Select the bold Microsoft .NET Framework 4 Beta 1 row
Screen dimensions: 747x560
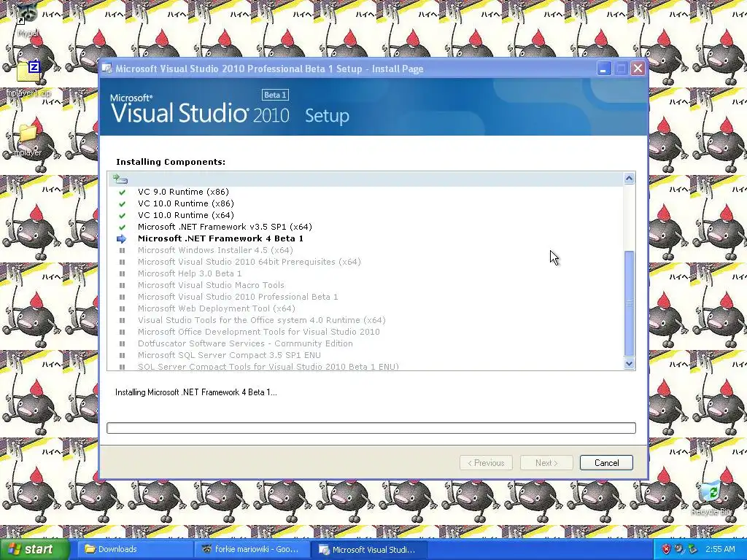click(220, 238)
